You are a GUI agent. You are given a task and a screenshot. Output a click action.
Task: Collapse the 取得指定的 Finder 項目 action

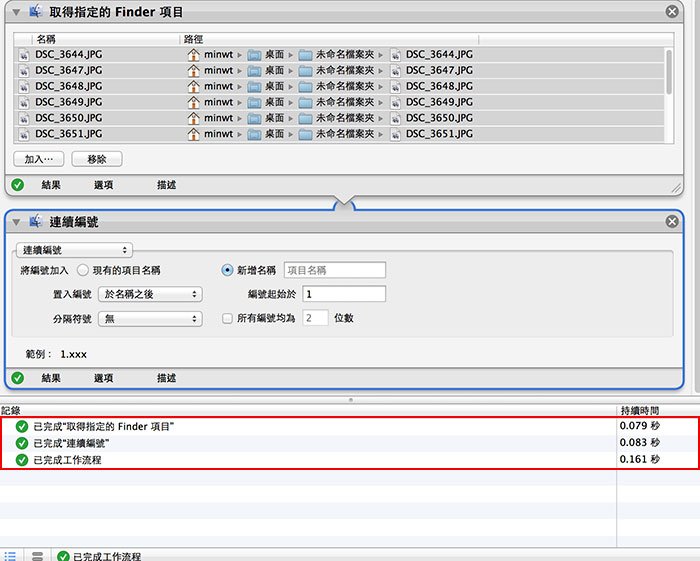[16, 12]
